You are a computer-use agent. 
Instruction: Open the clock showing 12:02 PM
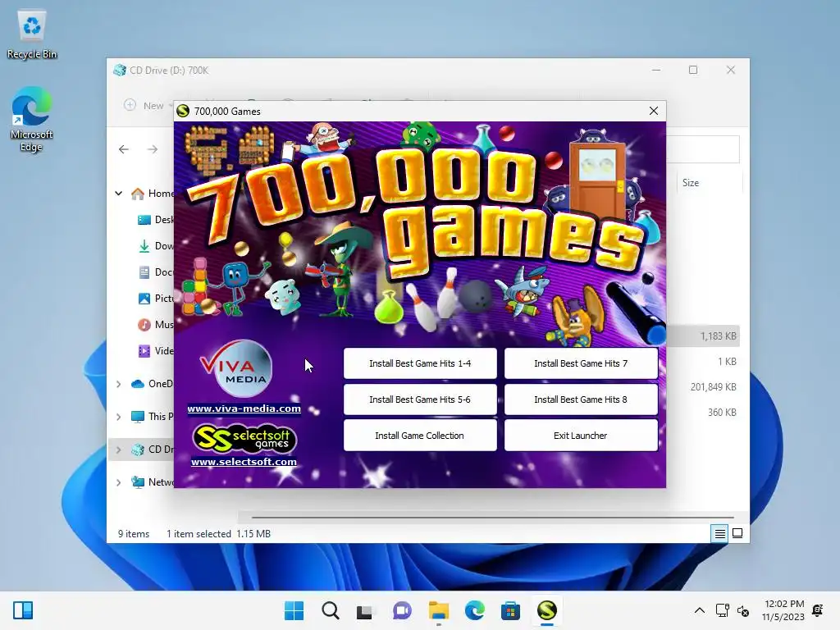pos(783,610)
